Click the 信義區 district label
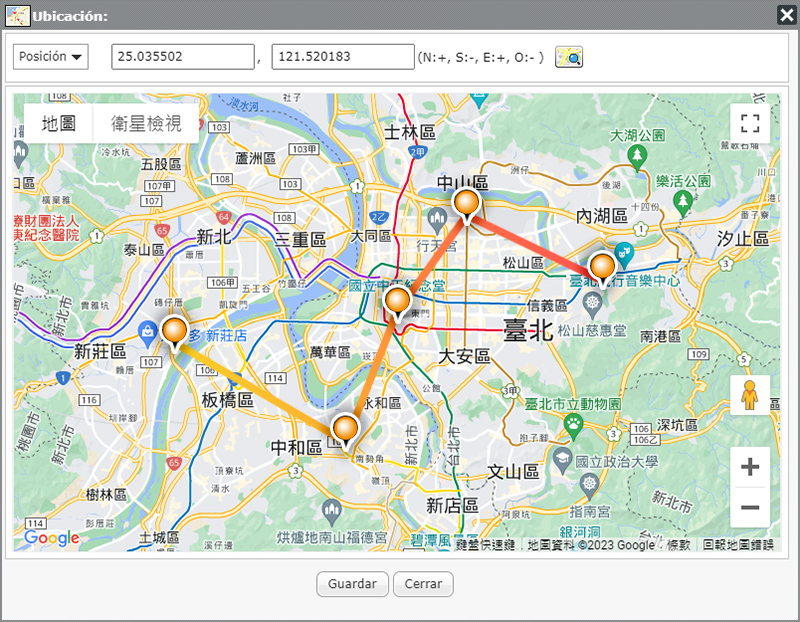Image resolution: width=800 pixels, height=622 pixels. pyautogui.click(x=547, y=306)
